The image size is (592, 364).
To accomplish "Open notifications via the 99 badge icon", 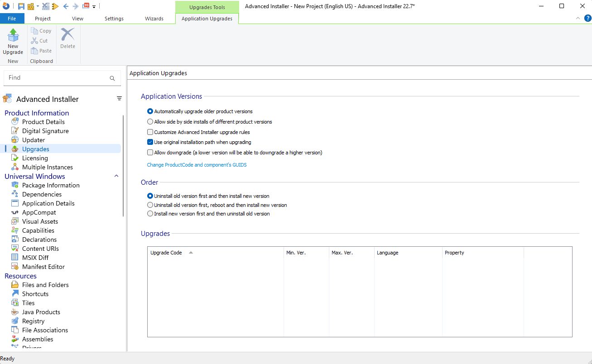I will coord(86,6).
